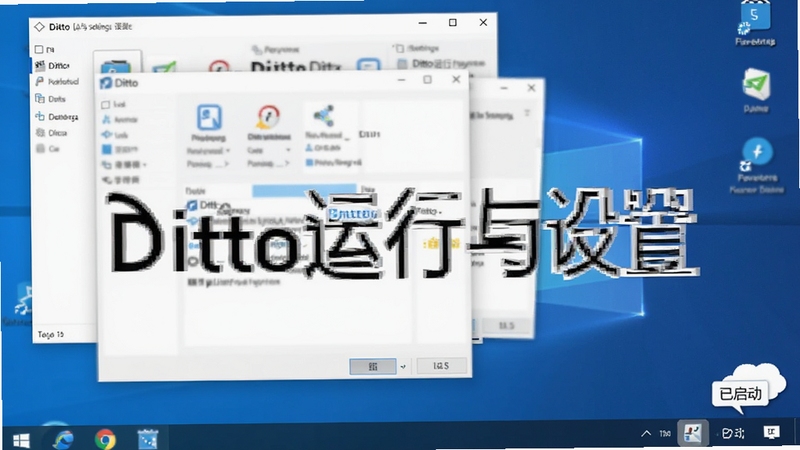800x450 pixels.
Task: Select the highlighted blue list column header
Action: pyautogui.click(x=304, y=191)
